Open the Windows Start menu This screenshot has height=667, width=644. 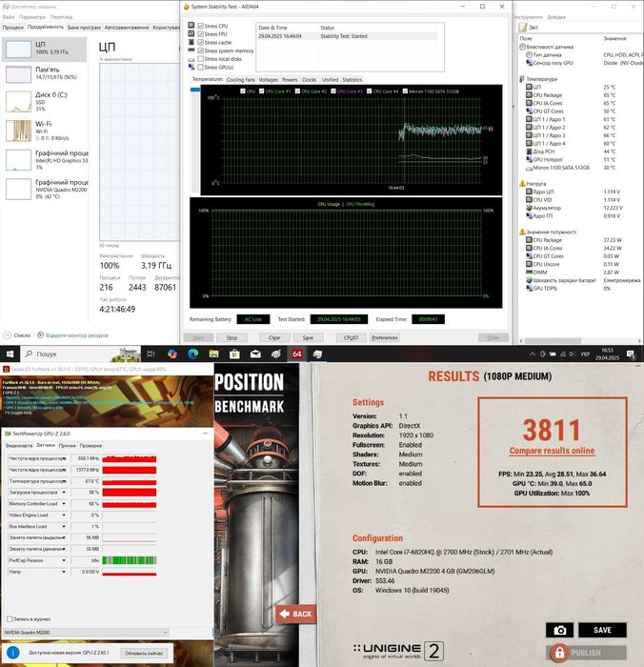pos(10,354)
